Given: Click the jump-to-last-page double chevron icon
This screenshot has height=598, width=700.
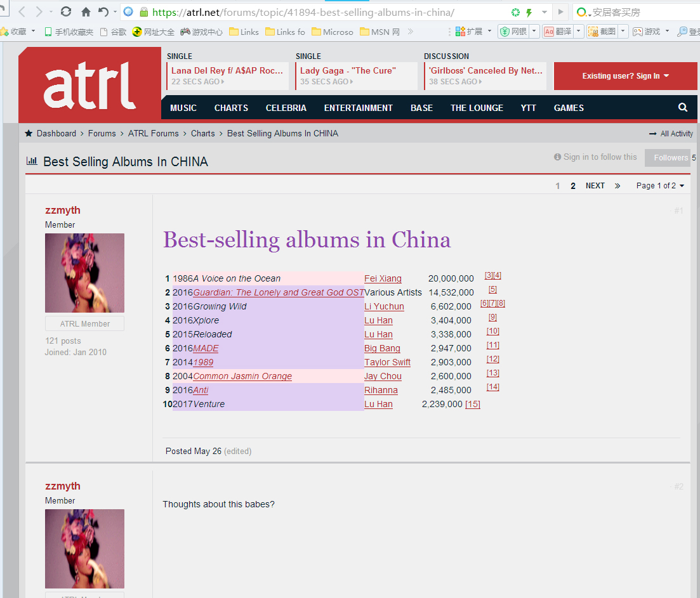Looking at the screenshot, I should coord(617,186).
